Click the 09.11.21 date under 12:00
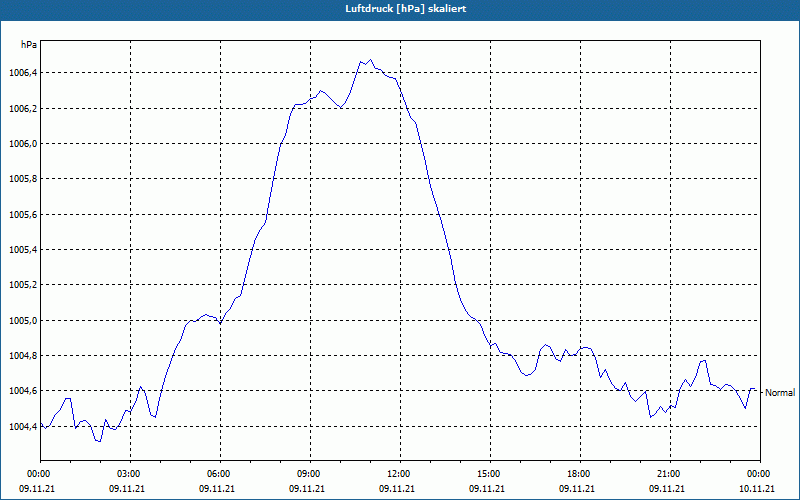This screenshot has width=800, height=500. [397, 489]
